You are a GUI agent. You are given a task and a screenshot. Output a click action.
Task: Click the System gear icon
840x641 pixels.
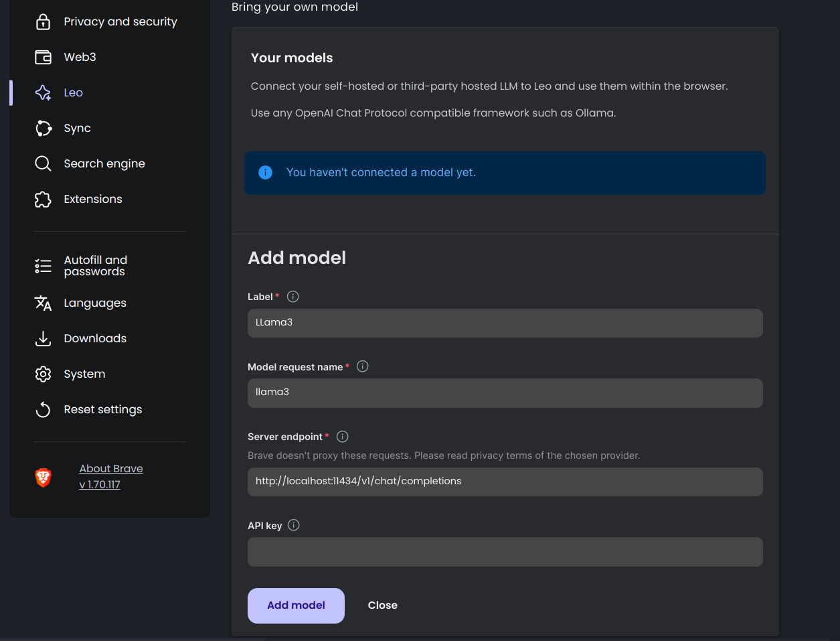click(x=43, y=374)
